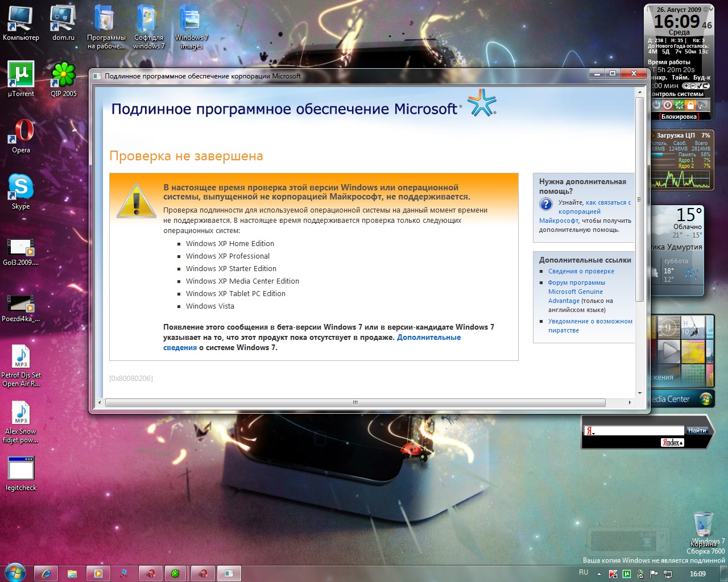This screenshot has width=728, height=582.
Task: Select the 'Alex Snow fidjet pow...' MP3 file
Action: [21, 422]
